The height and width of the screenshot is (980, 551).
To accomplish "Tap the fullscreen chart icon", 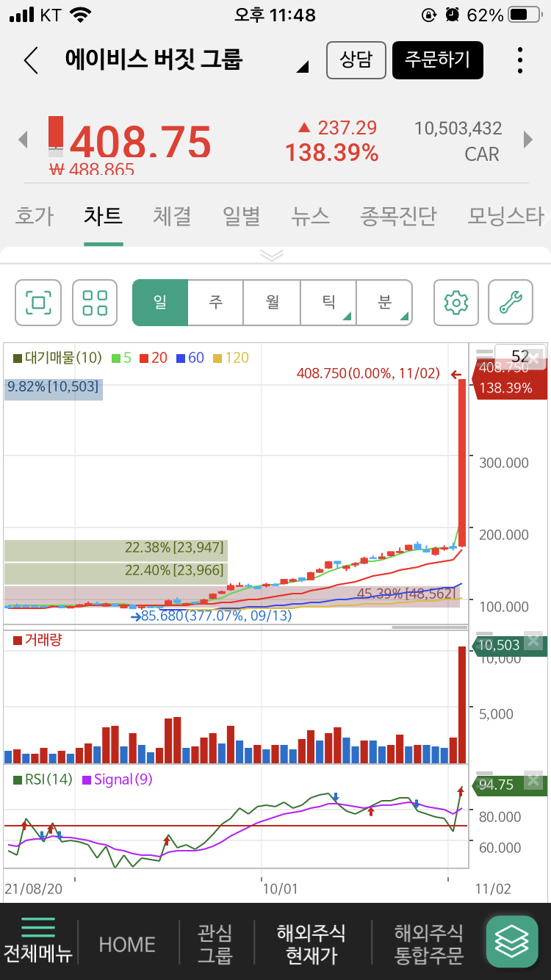I will click(38, 303).
